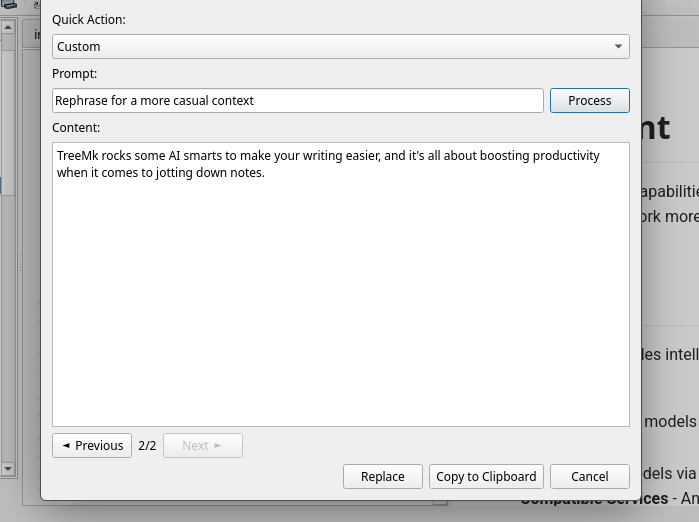Image resolution: width=699 pixels, height=522 pixels.
Task: Click the word TreeMk in the content
Action: [77, 156]
